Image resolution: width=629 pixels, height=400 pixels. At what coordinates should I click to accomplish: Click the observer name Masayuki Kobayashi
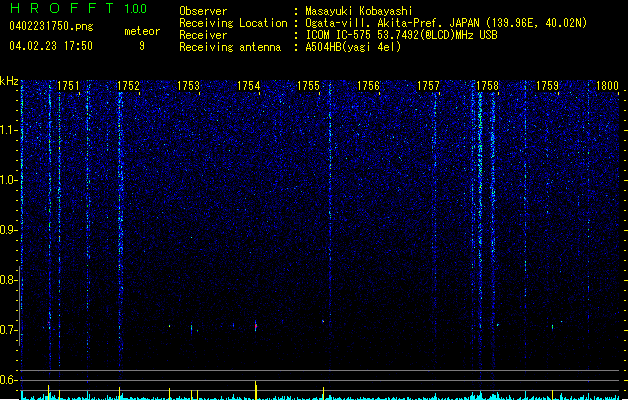click(x=359, y=11)
